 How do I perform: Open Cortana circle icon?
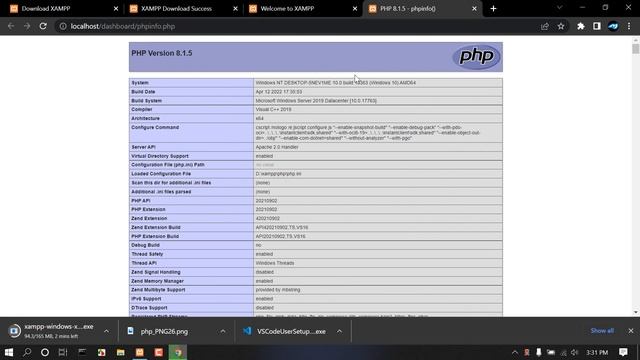[x=45, y=352]
